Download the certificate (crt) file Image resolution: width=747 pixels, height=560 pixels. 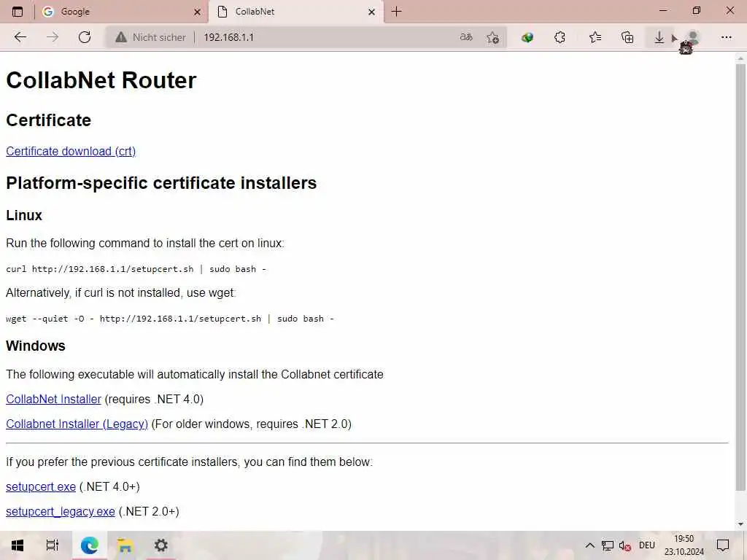pos(71,152)
